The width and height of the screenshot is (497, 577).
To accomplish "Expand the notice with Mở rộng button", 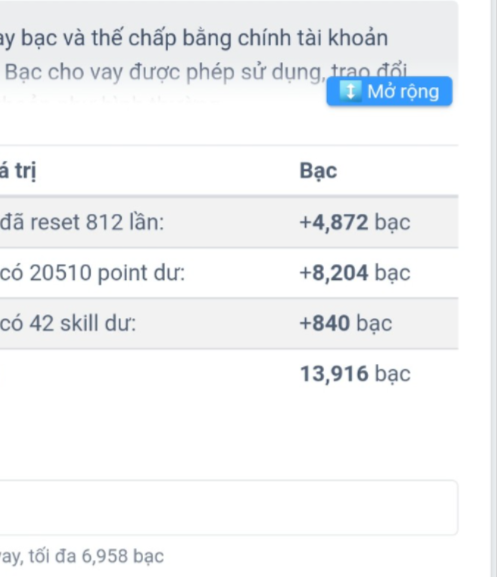I will (x=389, y=91).
